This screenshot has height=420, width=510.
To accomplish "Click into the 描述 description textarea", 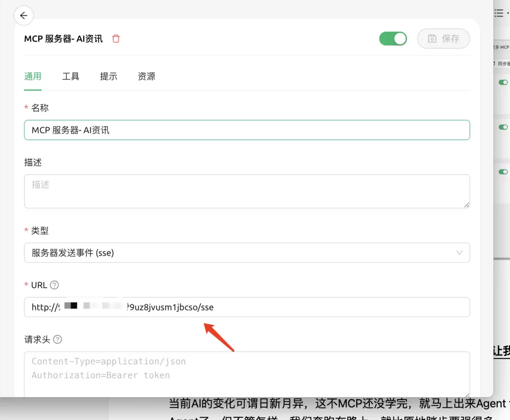I will [x=247, y=191].
